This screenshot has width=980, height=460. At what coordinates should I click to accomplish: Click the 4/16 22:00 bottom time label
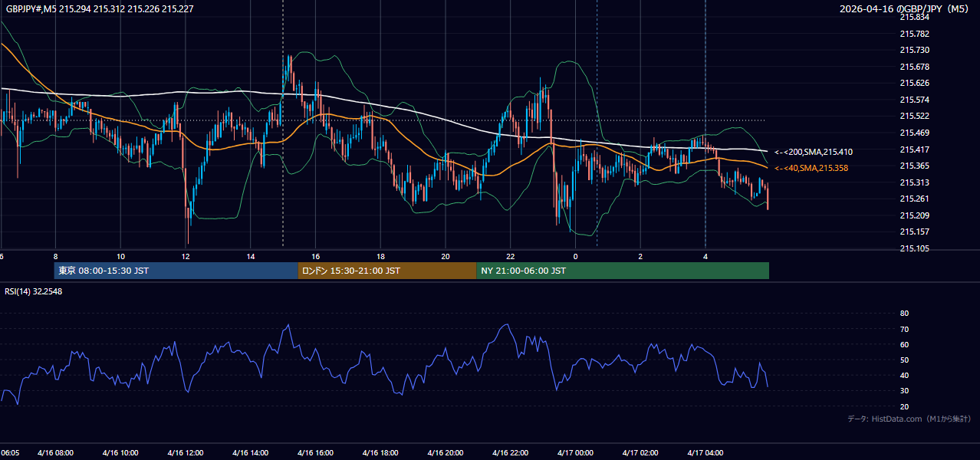tap(510, 453)
